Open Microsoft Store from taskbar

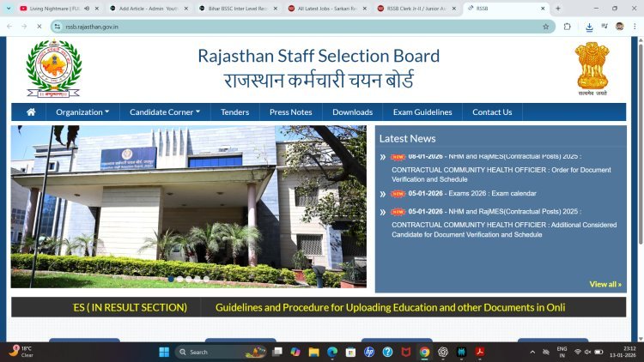coord(350,353)
